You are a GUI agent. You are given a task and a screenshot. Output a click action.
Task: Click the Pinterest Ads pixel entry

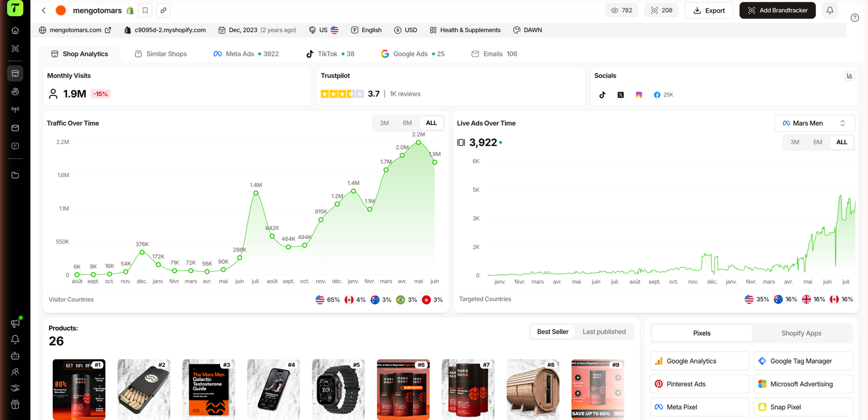[x=699, y=384]
